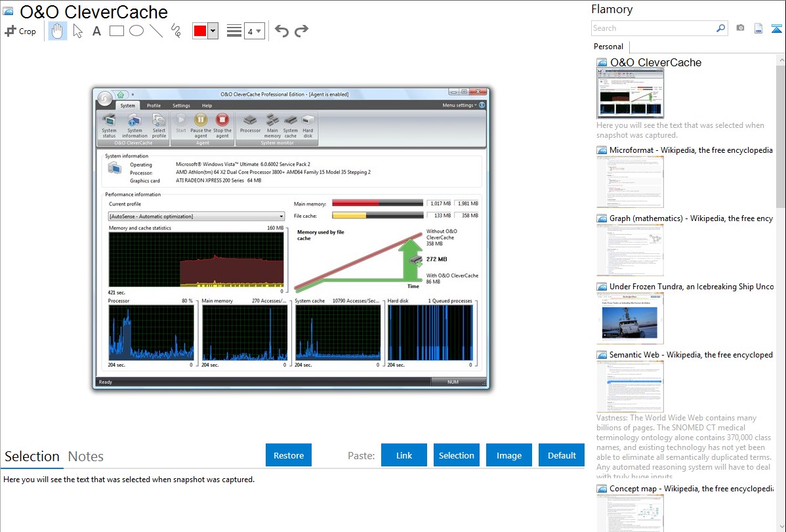Screen dimensions: 786x532
Task: Click the green home quick-access icon
Action: coord(120,94)
